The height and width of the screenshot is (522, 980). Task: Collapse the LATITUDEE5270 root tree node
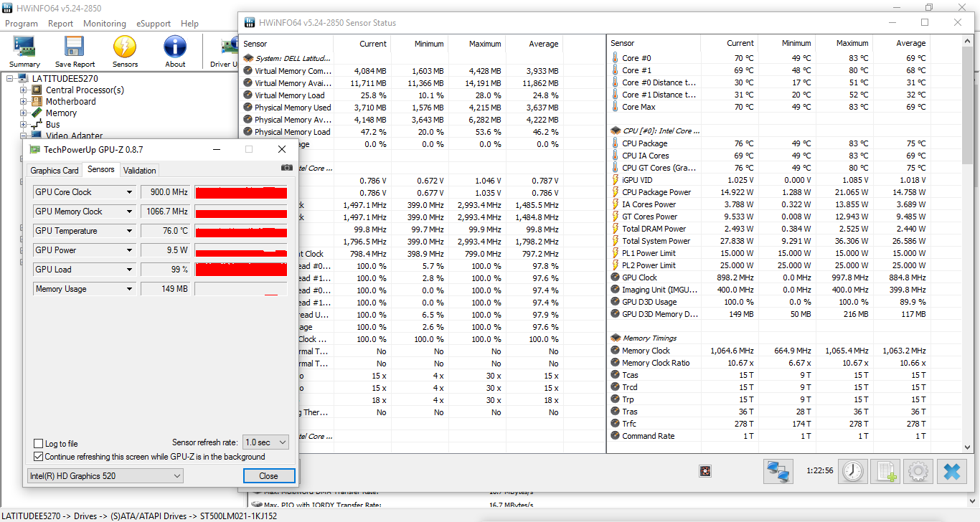click(11, 79)
